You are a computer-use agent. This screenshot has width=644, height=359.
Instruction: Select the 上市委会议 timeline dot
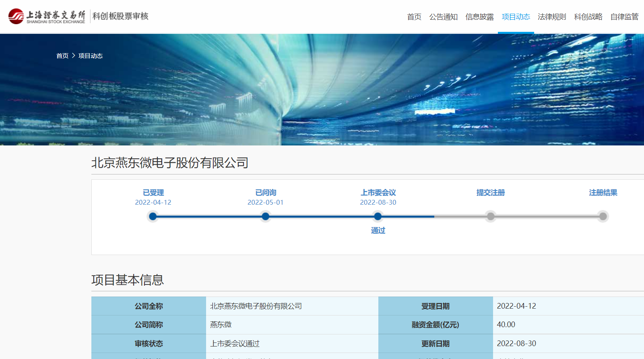click(x=378, y=216)
